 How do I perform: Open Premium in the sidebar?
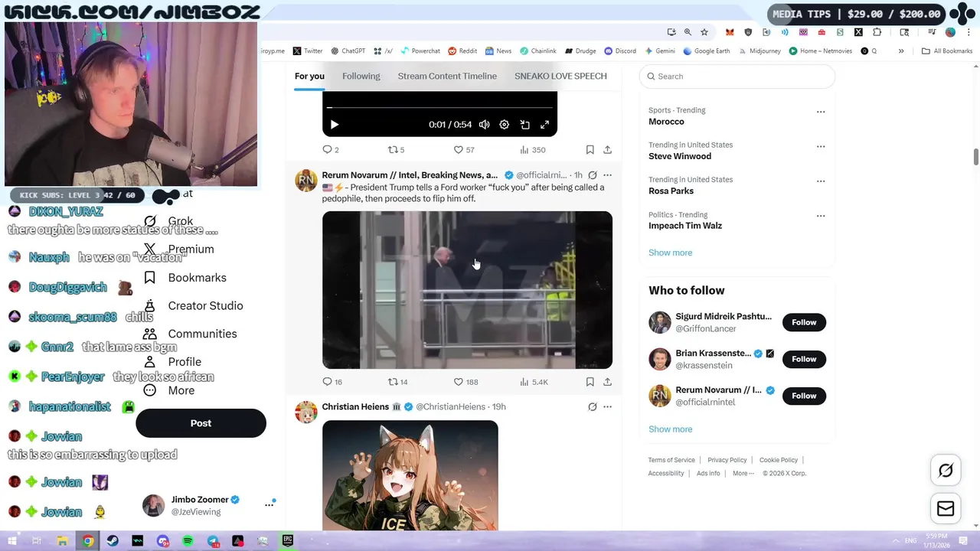[178, 249]
